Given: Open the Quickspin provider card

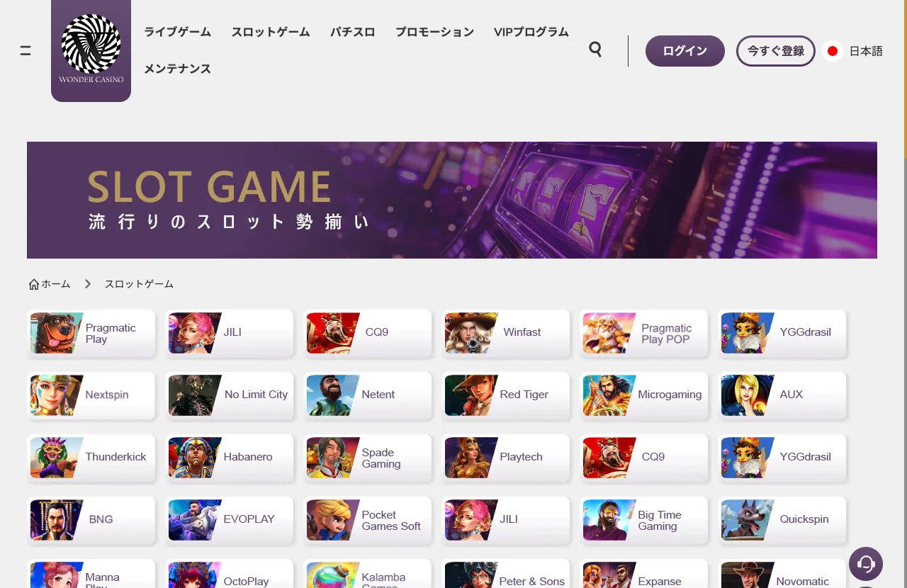Looking at the screenshot, I should click(782, 520).
